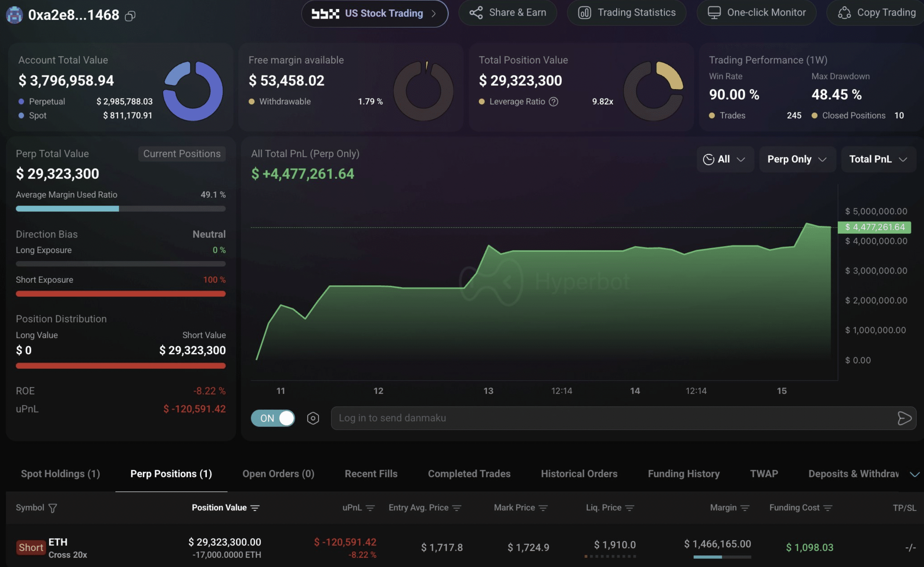Click the uPnL $ -120,591.42 summary value
924x567 pixels.
coord(194,409)
